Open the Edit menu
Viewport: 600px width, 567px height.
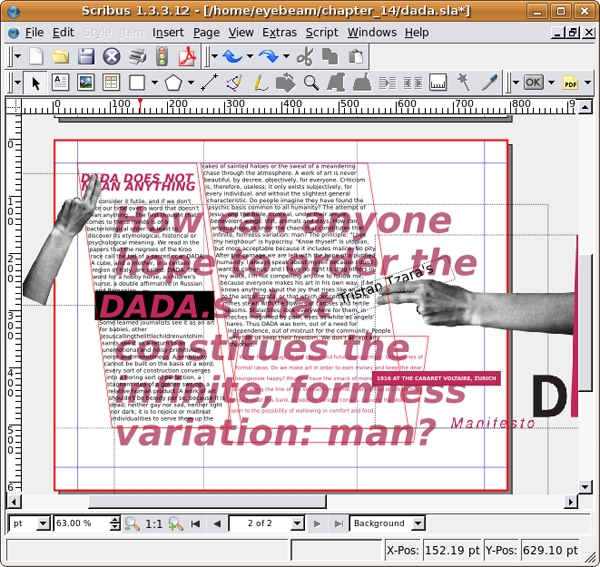click(63, 33)
